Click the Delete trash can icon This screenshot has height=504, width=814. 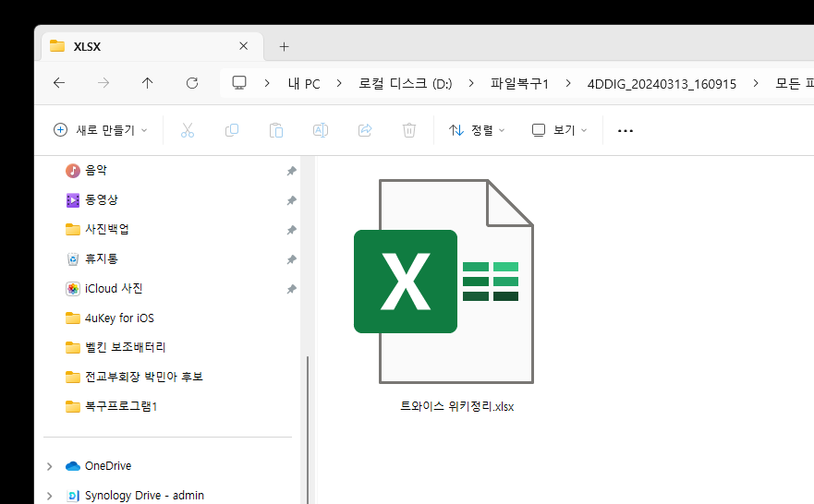(409, 130)
